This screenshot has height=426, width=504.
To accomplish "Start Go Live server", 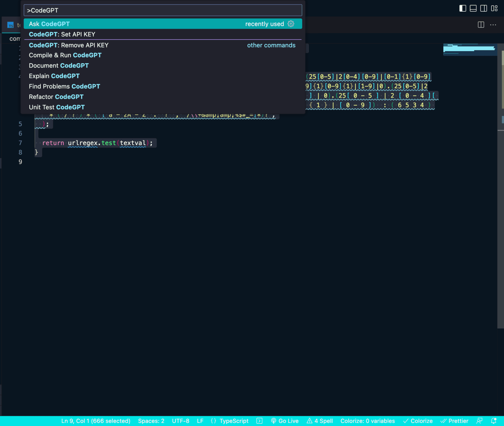I will [285, 421].
